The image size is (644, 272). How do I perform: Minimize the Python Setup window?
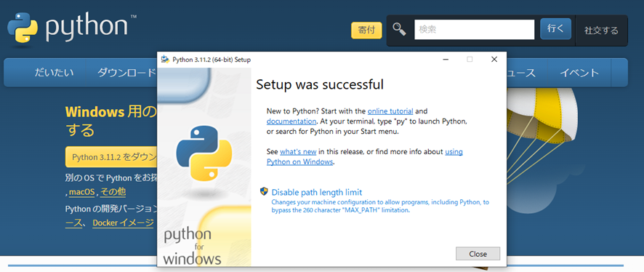click(x=446, y=60)
